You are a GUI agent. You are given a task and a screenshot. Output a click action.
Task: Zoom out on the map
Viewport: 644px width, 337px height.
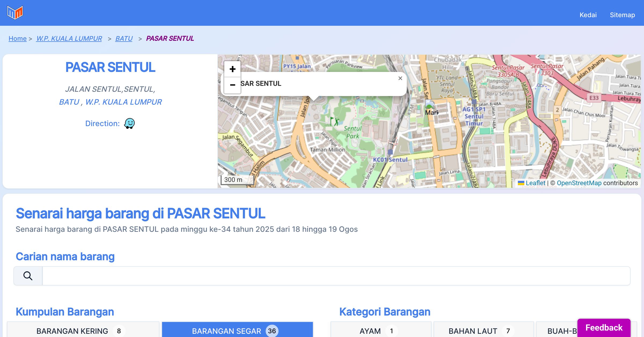point(232,85)
